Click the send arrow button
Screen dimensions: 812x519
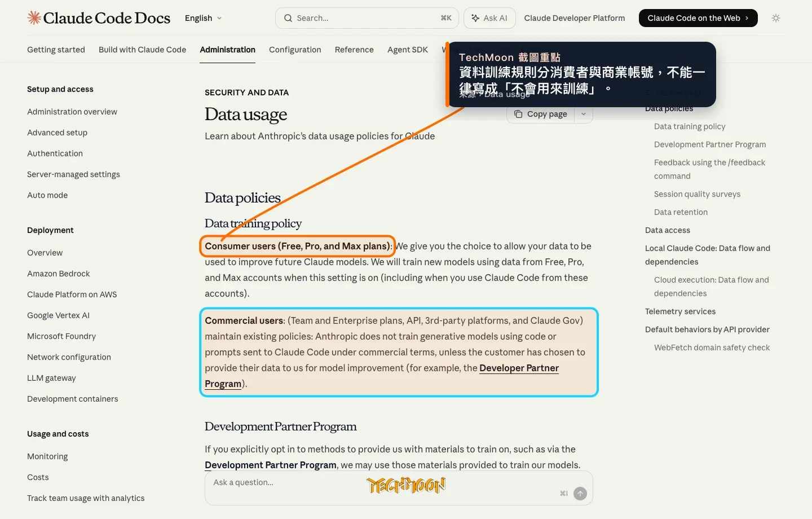[580, 494]
